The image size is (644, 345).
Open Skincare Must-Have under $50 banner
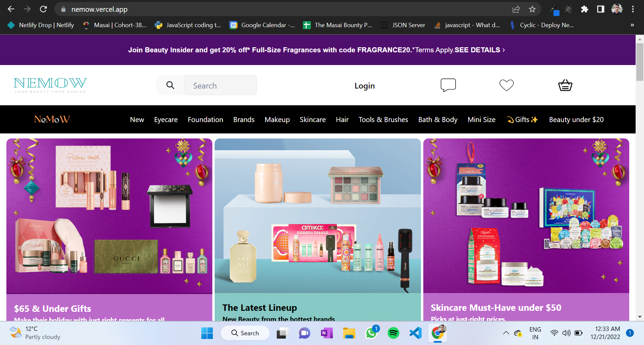[x=526, y=229]
